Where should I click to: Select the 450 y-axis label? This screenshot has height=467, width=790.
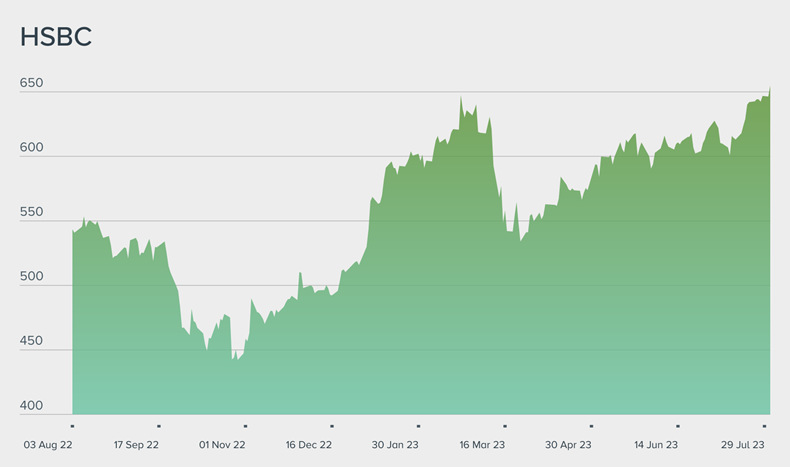(x=31, y=341)
